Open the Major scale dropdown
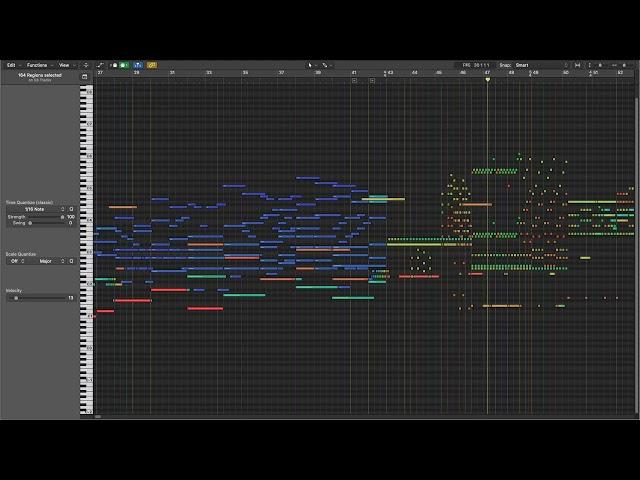The height and width of the screenshot is (480, 640). tap(45, 261)
